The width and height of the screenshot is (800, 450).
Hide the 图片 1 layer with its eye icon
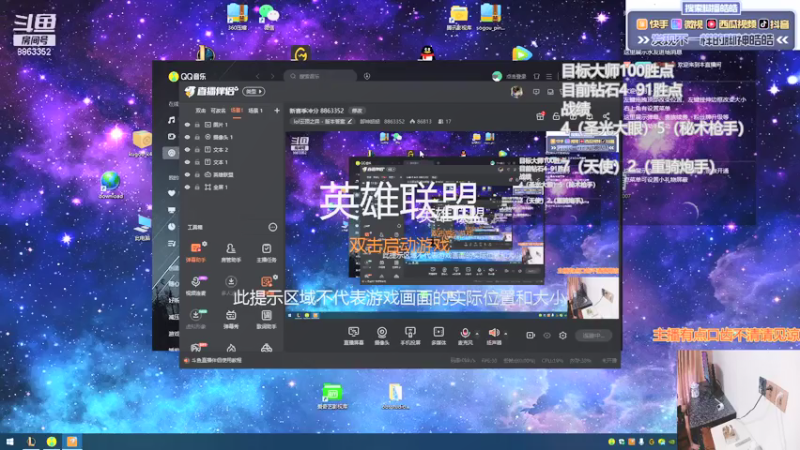coord(187,124)
